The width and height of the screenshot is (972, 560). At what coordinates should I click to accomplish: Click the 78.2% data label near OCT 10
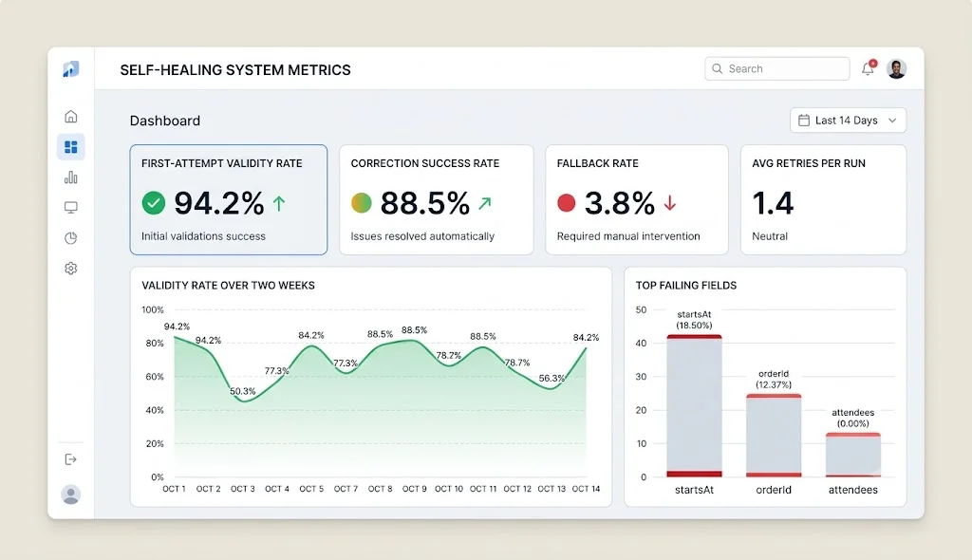coord(449,355)
